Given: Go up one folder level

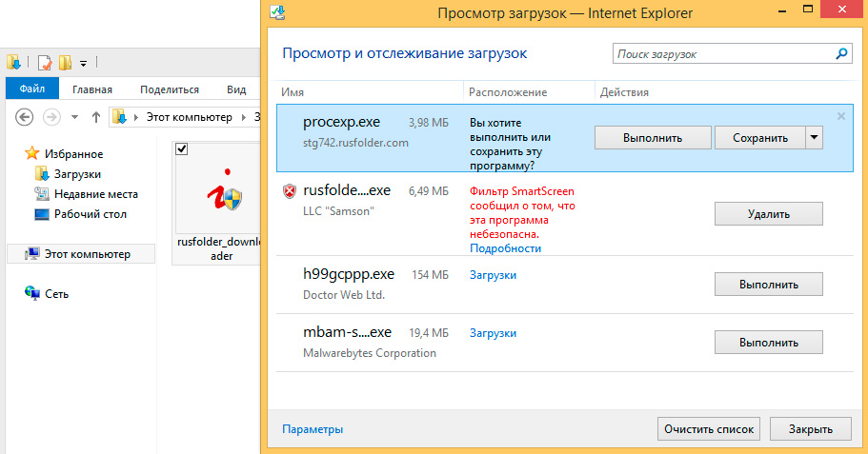Looking at the screenshot, I should 95,117.
